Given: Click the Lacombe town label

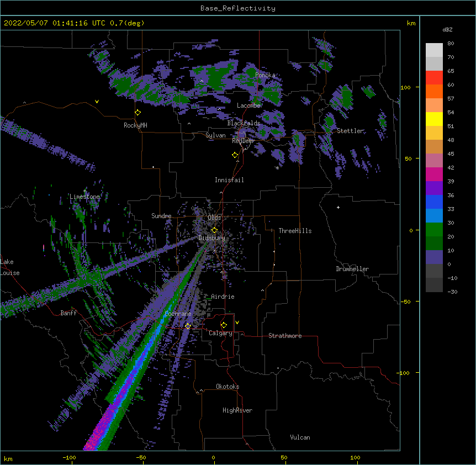Looking at the screenshot, I should [248, 105].
